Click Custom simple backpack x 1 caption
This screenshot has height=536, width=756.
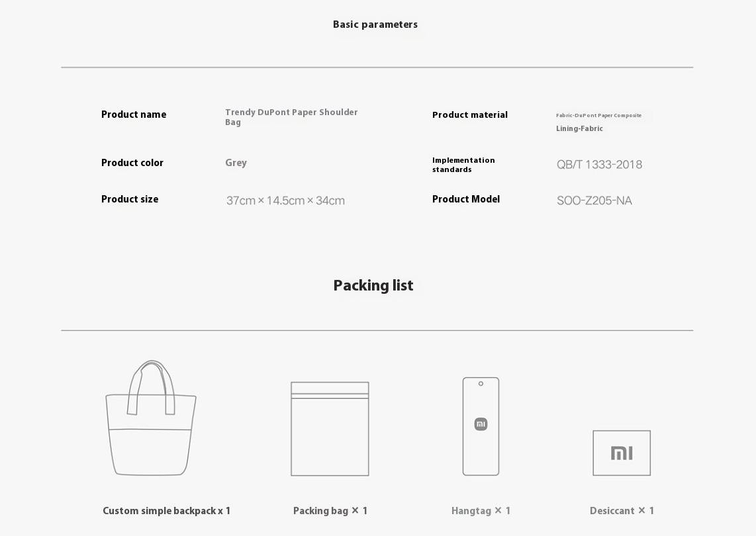pos(166,511)
